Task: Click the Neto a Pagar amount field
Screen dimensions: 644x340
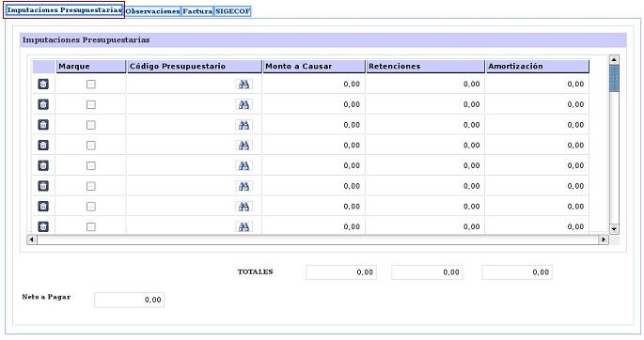Action: click(130, 300)
